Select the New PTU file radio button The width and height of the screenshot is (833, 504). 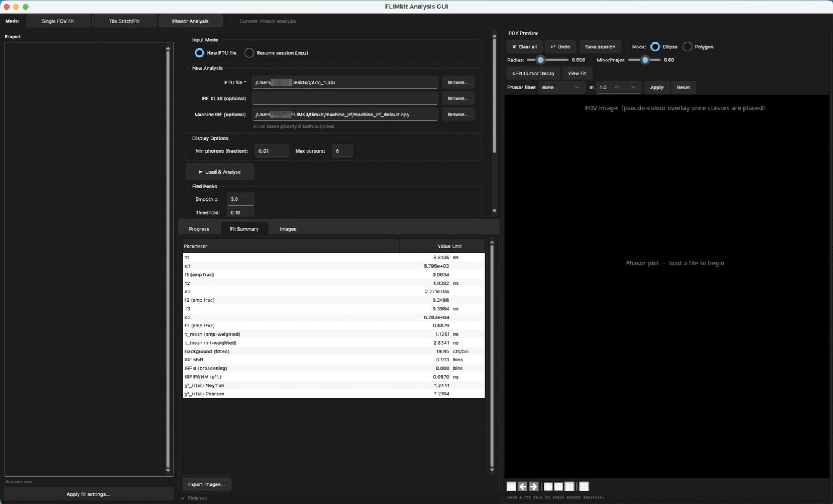click(199, 53)
